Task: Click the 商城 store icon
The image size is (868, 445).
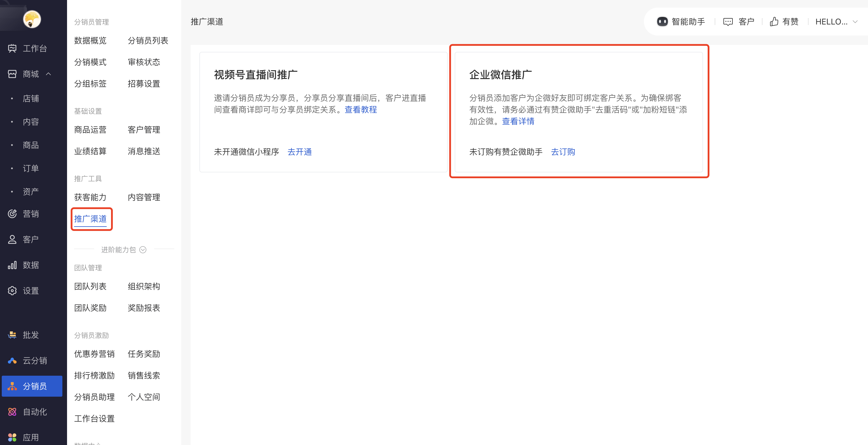Action: tap(12, 74)
